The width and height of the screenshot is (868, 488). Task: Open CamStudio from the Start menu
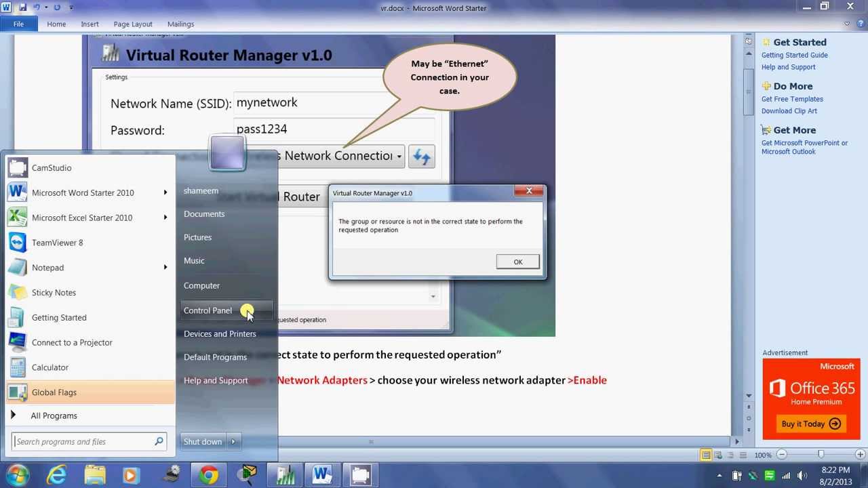(90, 168)
